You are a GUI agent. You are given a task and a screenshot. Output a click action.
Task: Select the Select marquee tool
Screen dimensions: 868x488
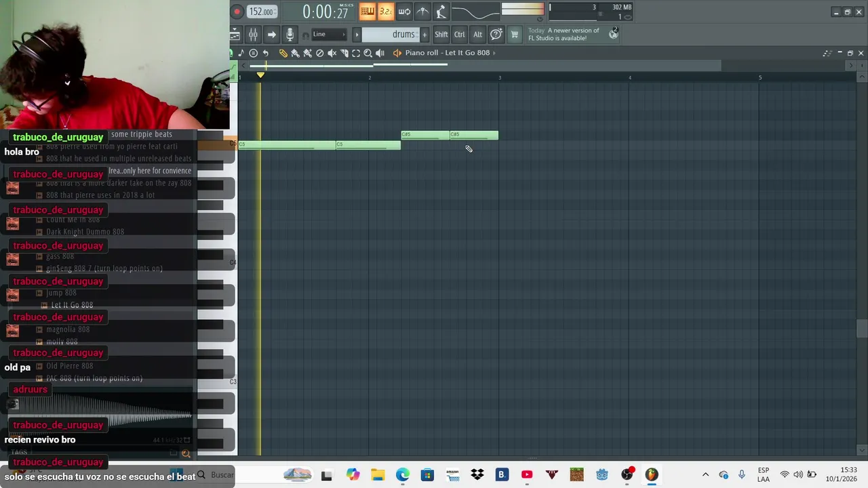click(x=356, y=53)
